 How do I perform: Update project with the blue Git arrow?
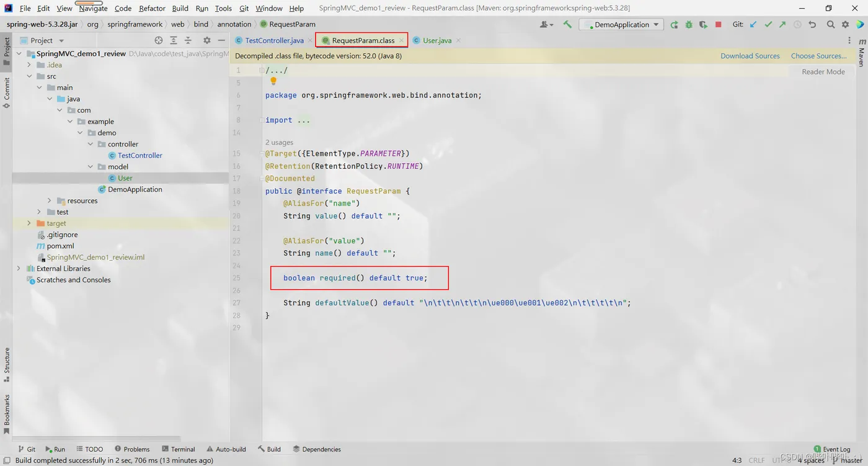point(753,24)
